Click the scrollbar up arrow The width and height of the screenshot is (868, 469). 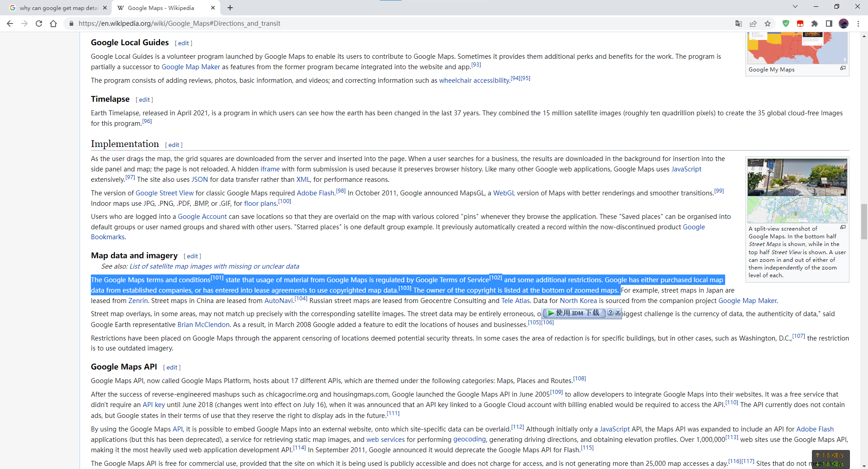click(864, 36)
